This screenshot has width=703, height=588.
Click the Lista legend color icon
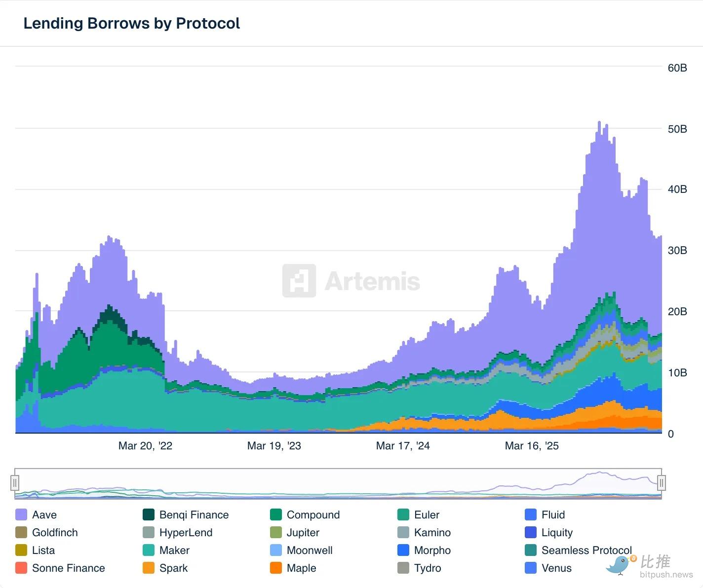[x=21, y=551]
